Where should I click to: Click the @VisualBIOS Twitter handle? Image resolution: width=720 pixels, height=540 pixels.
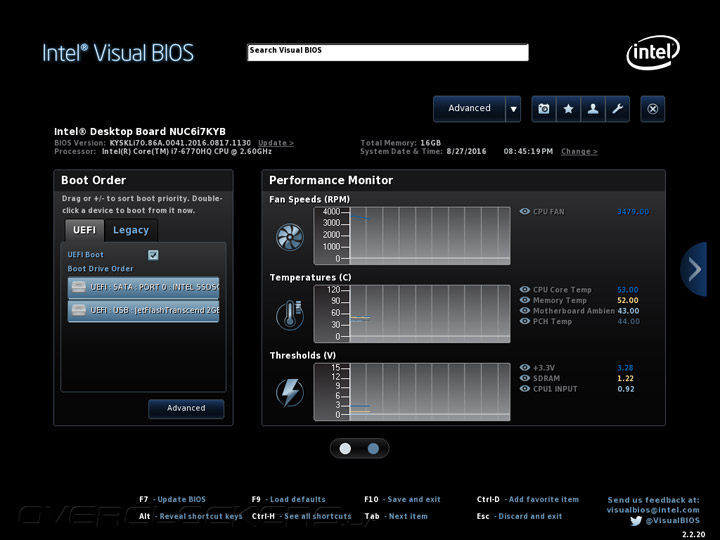coord(673,521)
